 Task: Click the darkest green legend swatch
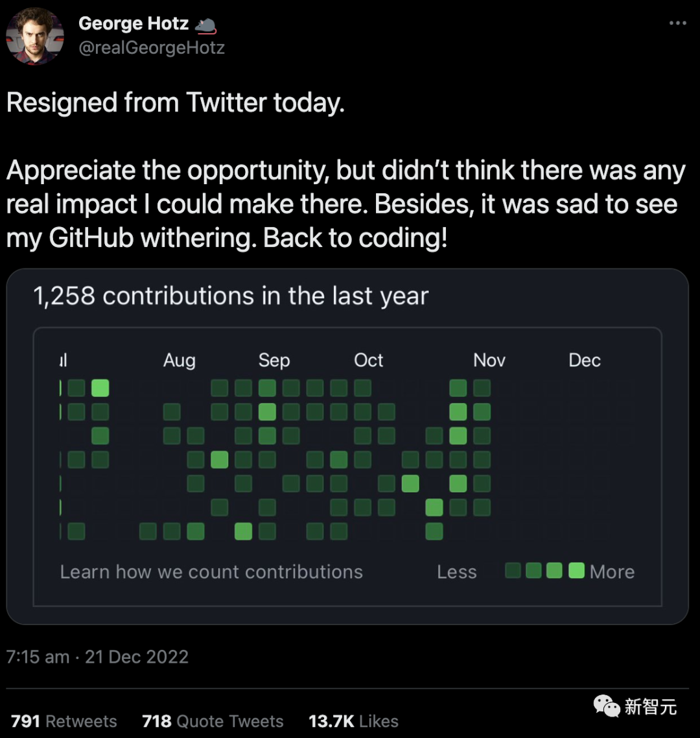pos(513,571)
